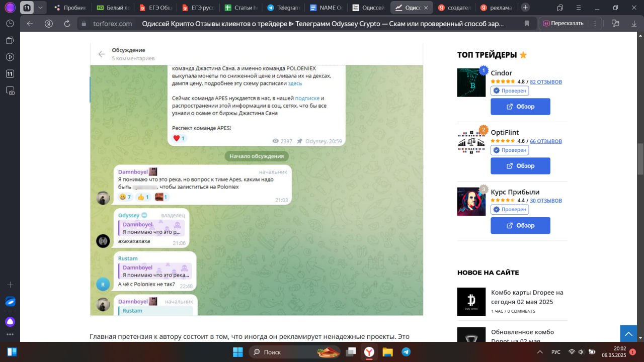Click the site lock icon in address bar
Image resolution: width=644 pixels, height=362 pixels.
tap(85, 24)
